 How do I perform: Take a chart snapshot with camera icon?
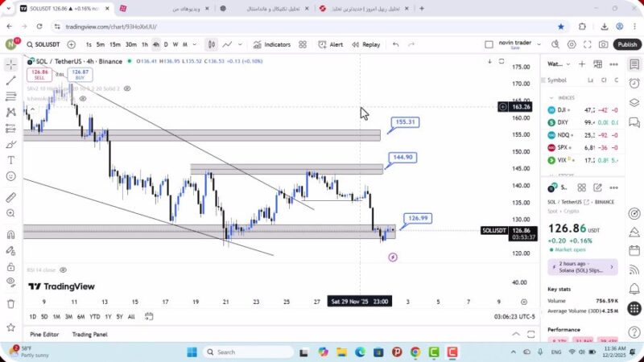(x=603, y=45)
